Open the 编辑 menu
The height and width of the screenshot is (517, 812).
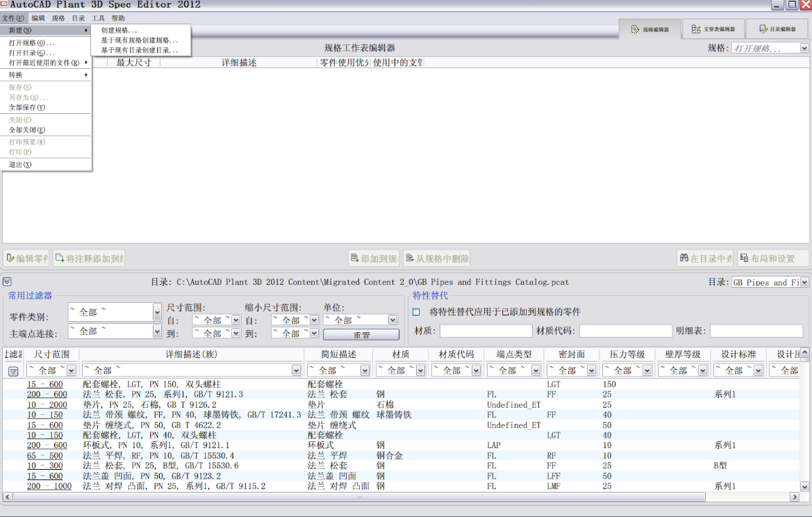click(38, 18)
